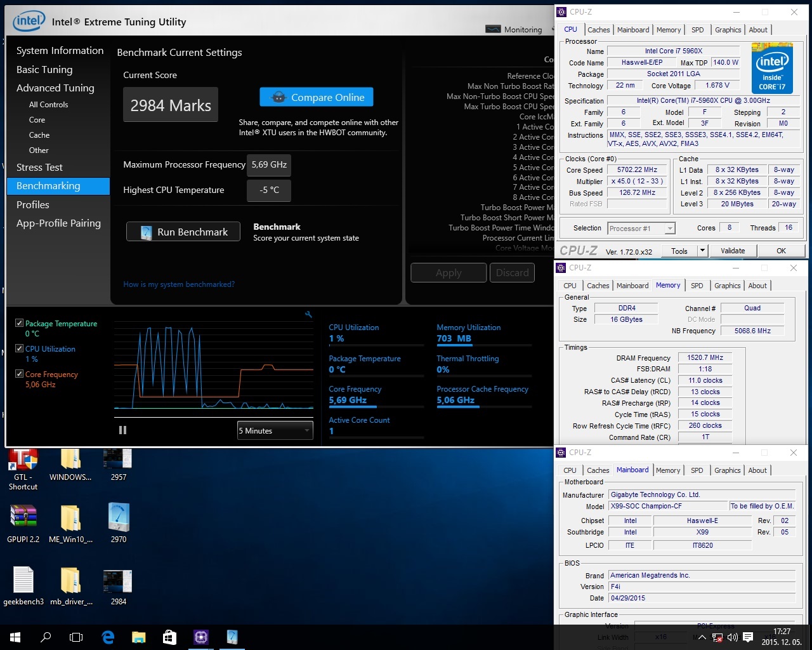Open Core under Advanced Tuning

click(37, 120)
